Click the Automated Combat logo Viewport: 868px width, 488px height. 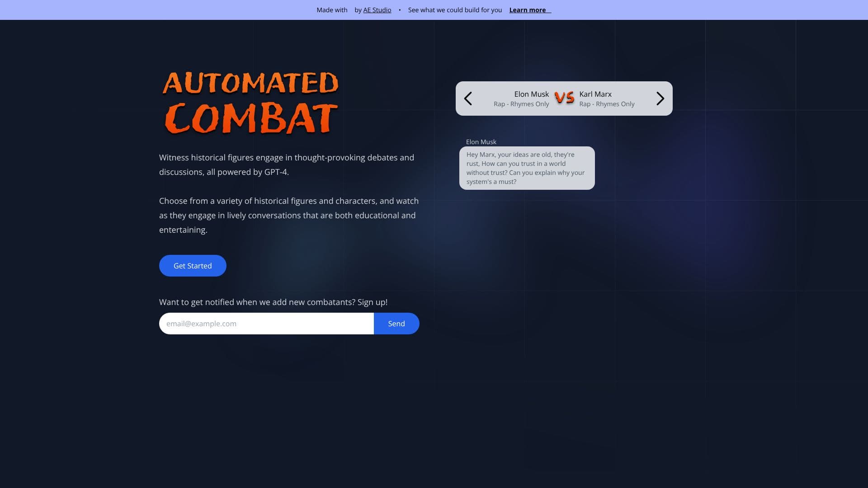pyautogui.click(x=250, y=103)
